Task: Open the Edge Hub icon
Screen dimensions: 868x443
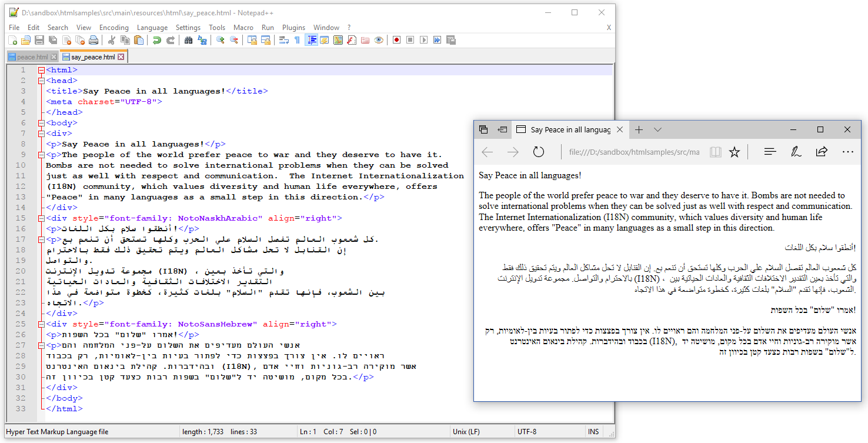Action: [x=770, y=152]
